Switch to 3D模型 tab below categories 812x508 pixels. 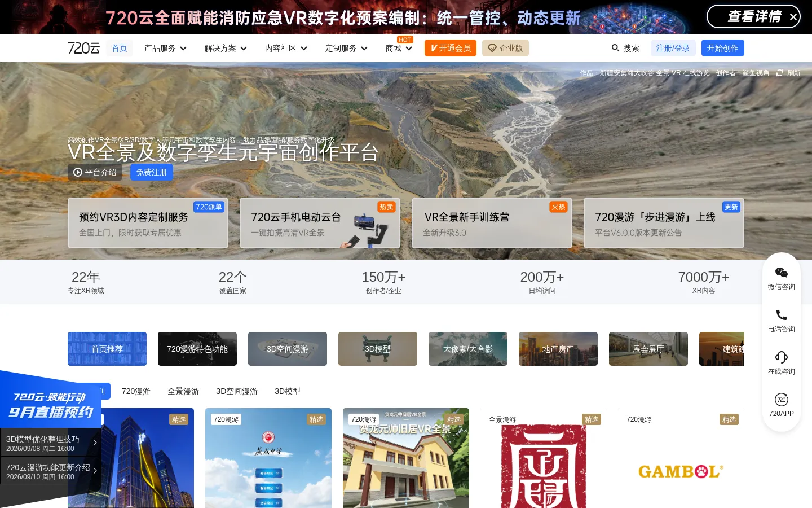[x=288, y=391]
